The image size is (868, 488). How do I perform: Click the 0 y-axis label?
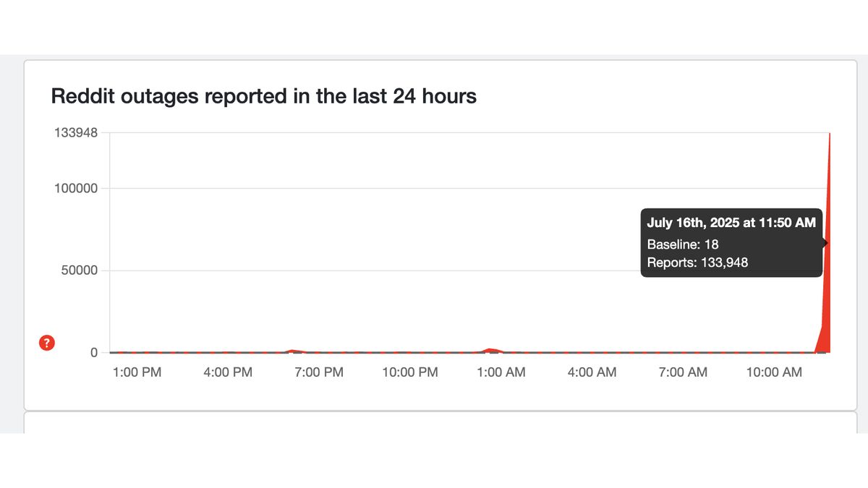(x=94, y=353)
